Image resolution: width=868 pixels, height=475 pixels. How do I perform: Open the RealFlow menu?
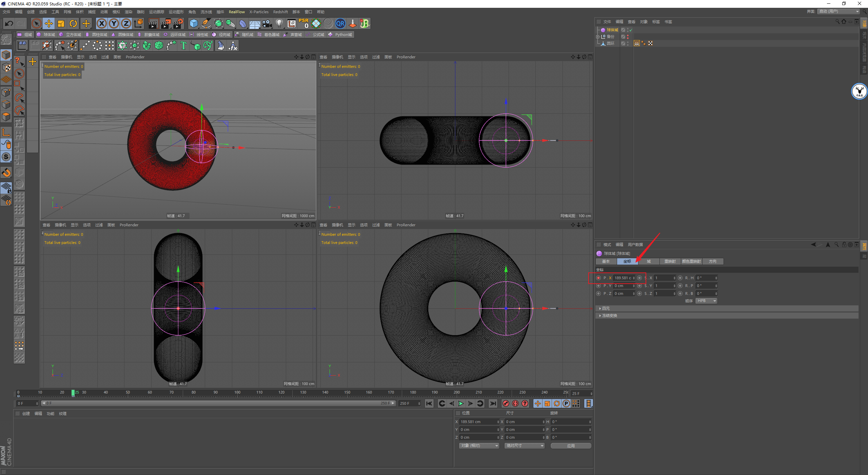[x=237, y=12]
